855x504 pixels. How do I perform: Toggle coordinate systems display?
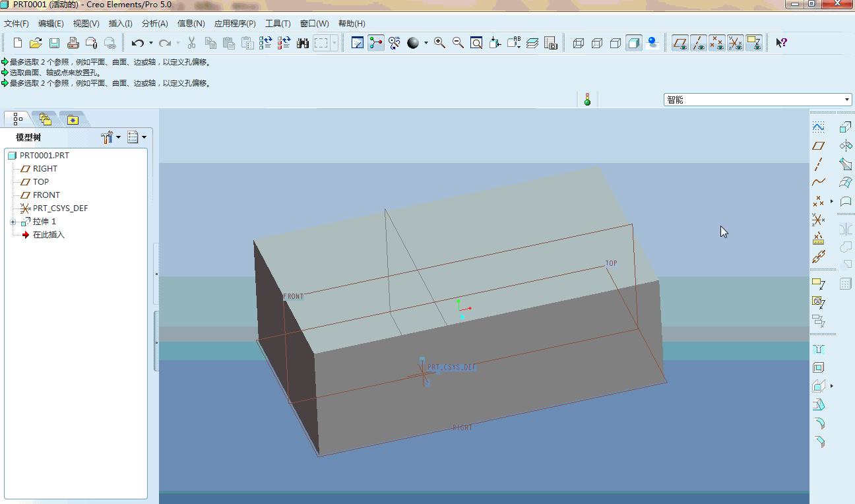[x=735, y=43]
